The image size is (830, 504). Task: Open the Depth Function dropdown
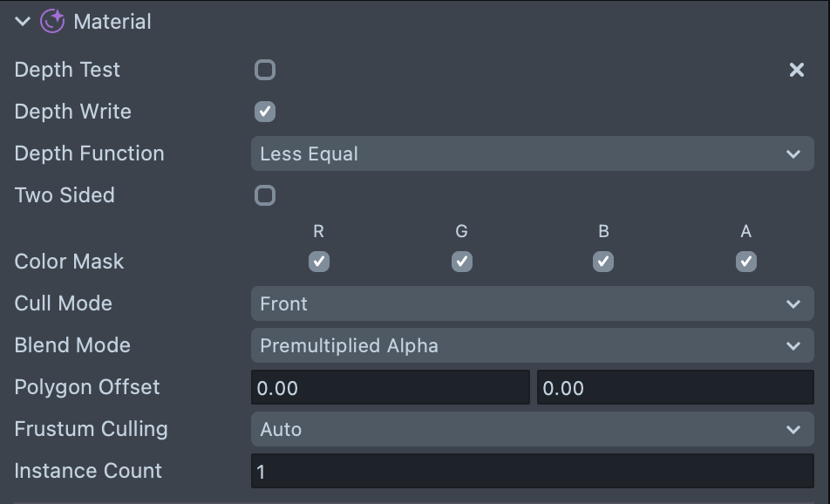532,154
